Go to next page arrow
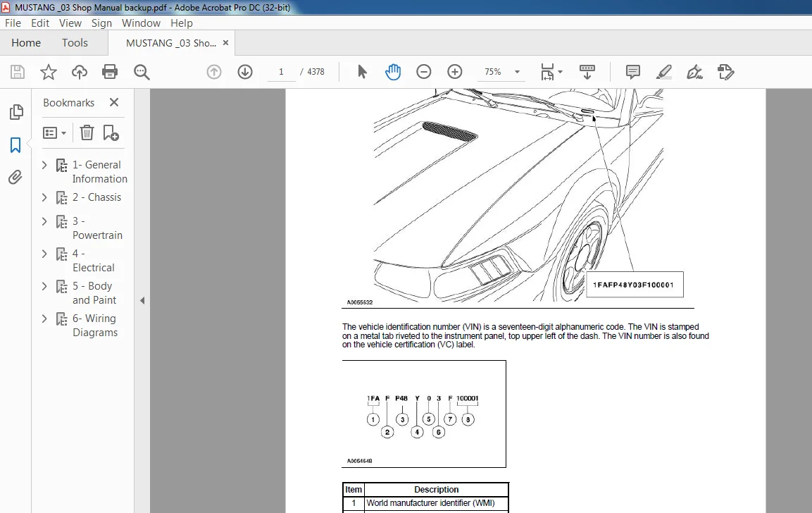This screenshot has width=812, height=513. point(245,71)
